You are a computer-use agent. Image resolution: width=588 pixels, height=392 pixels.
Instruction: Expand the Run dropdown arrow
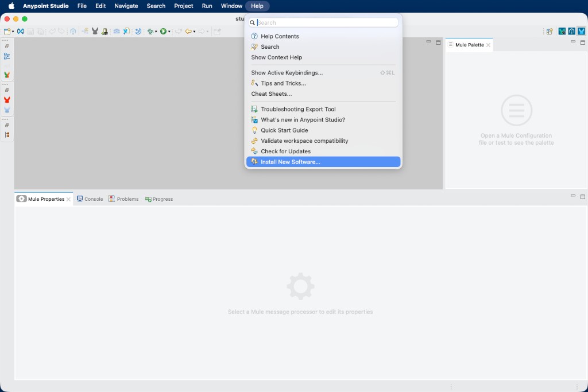pyautogui.click(x=169, y=32)
